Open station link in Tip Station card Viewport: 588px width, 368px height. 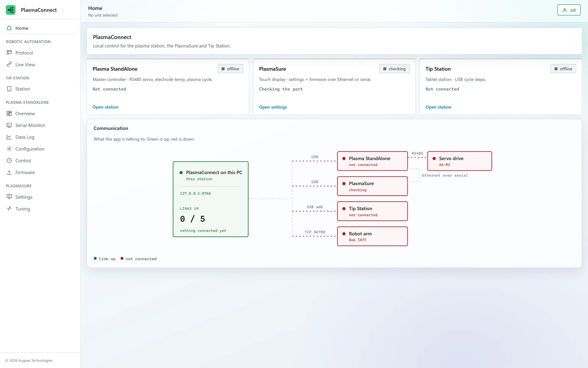(x=438, y=107)
